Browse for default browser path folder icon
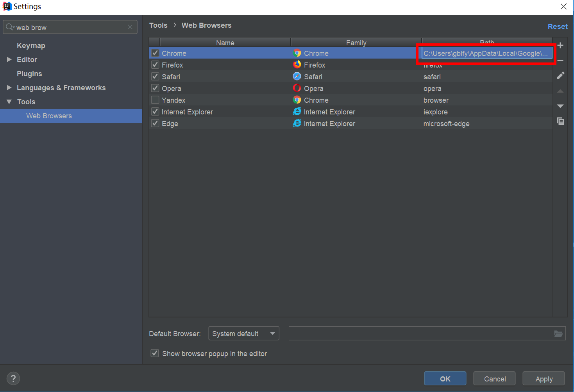 558,333
